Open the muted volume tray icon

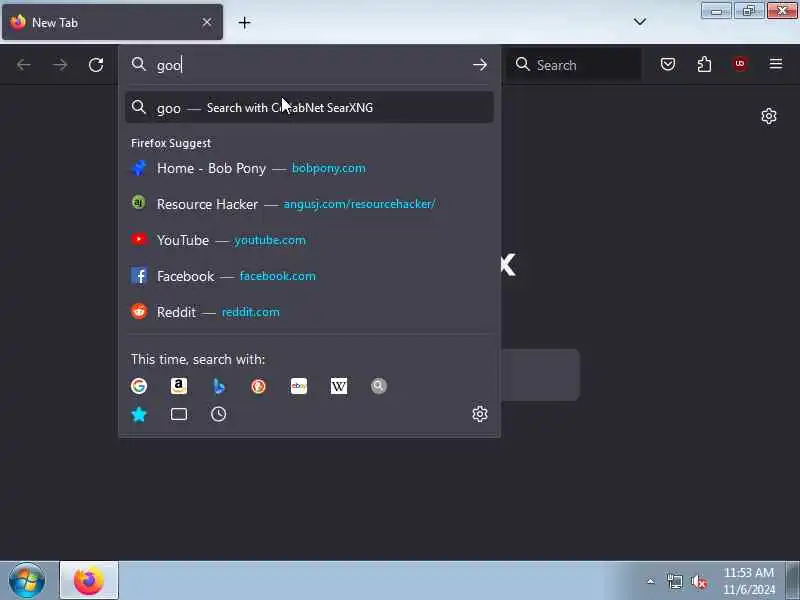click(698, 581)
